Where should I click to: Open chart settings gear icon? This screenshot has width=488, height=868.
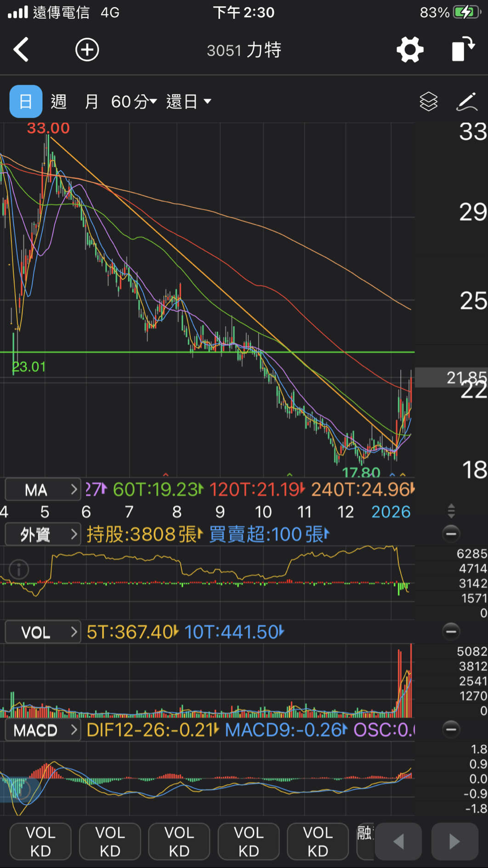tap(410, 50)
